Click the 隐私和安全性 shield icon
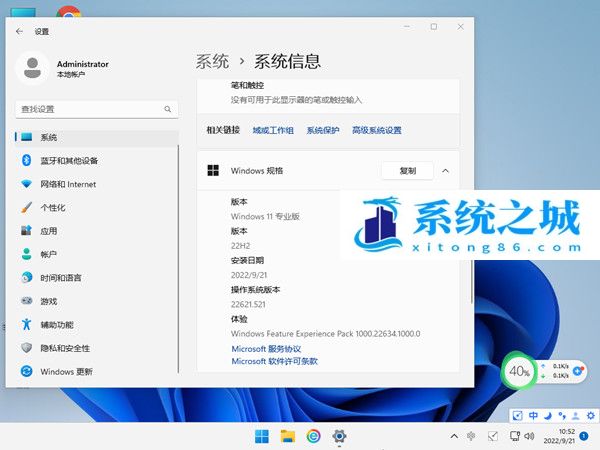The image size is (600, 450). click(x=26, y=348)
